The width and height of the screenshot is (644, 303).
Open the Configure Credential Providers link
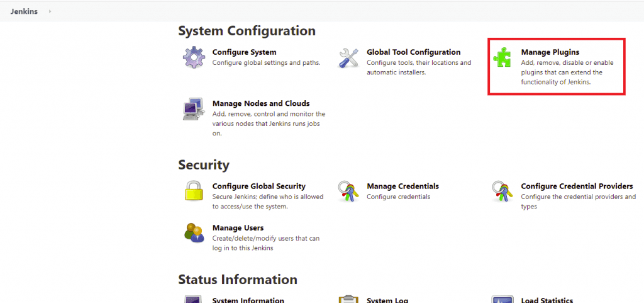point(577,186)
